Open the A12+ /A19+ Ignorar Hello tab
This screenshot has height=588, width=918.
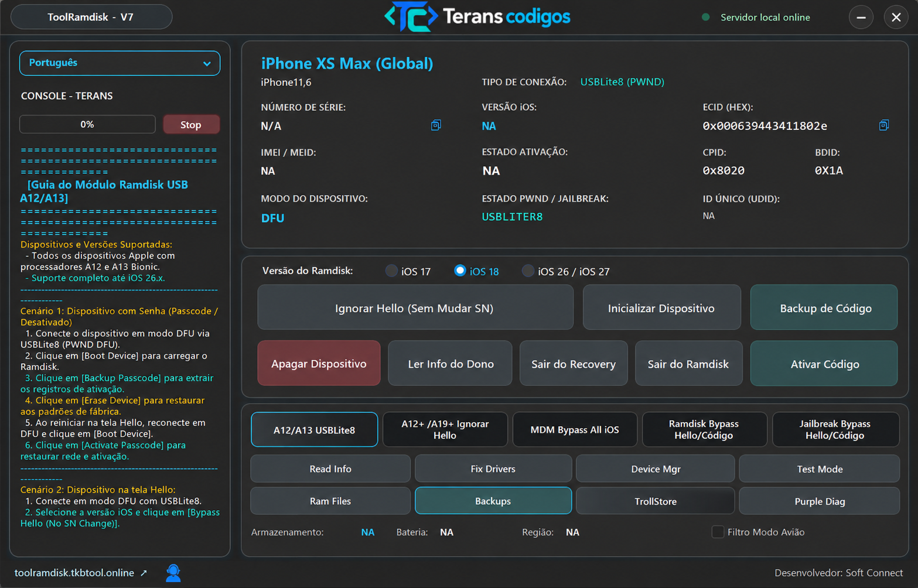click(x=445, y=430)
